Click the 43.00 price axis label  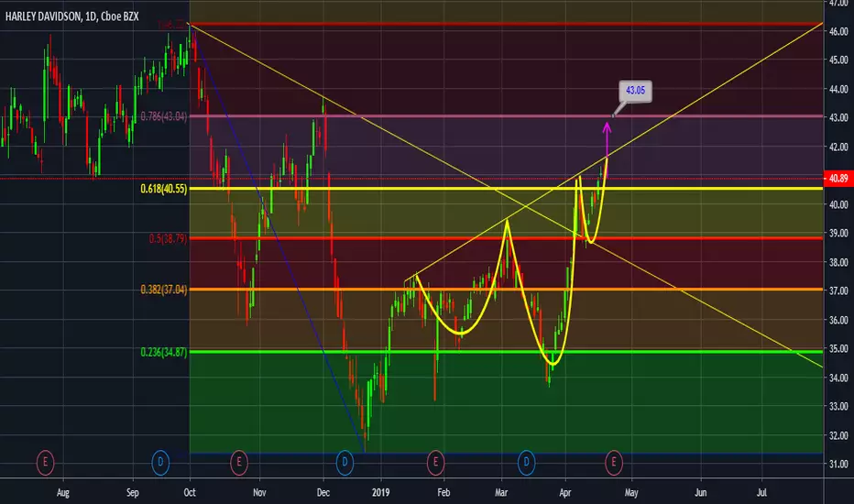point(838,117)
